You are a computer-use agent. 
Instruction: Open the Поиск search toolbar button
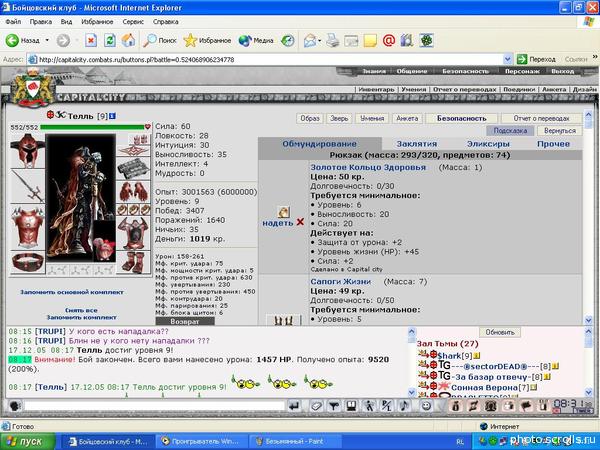point(159,41)
